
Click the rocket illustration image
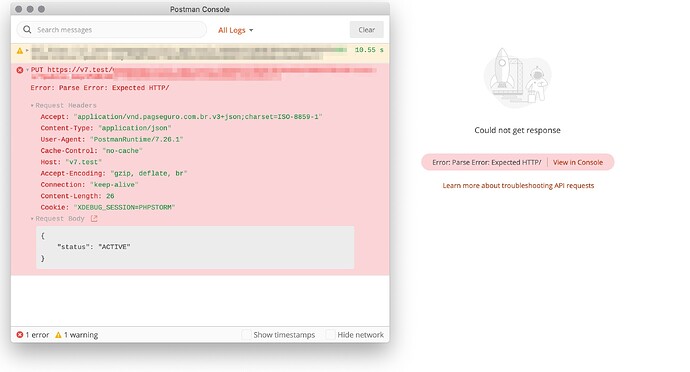click(x=518, y=78)
